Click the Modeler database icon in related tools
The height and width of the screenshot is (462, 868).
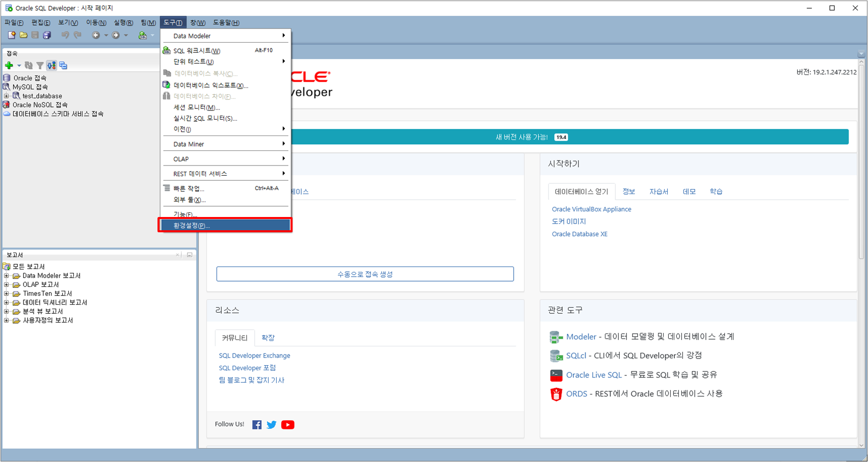pos(556,337)
